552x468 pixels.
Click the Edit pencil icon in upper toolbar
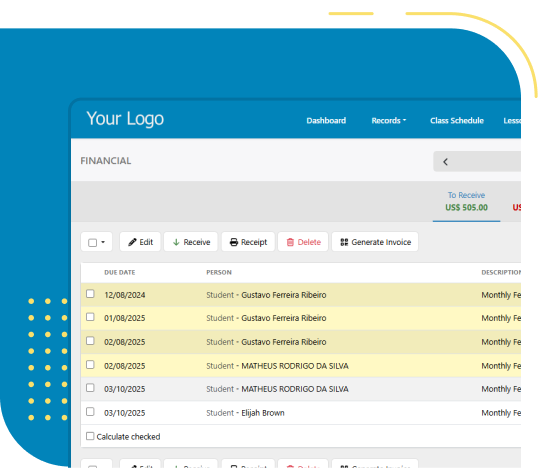click(132, 242)
